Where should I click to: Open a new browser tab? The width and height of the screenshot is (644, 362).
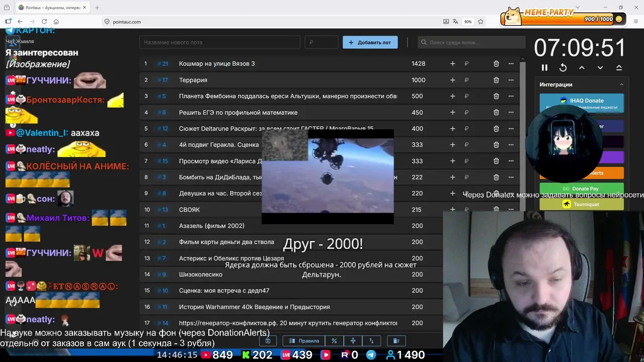click(97, 8)
